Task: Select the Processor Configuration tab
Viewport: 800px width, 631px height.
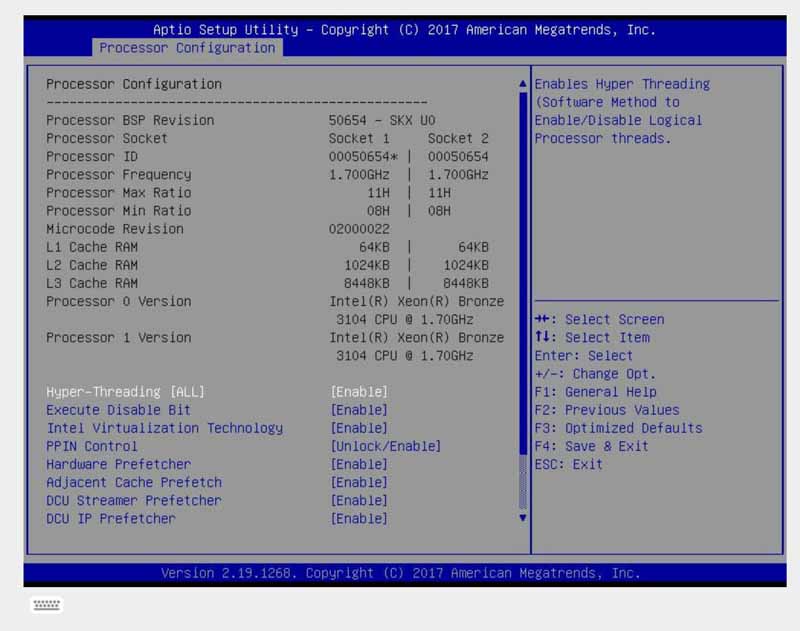Action: [187, 48]
